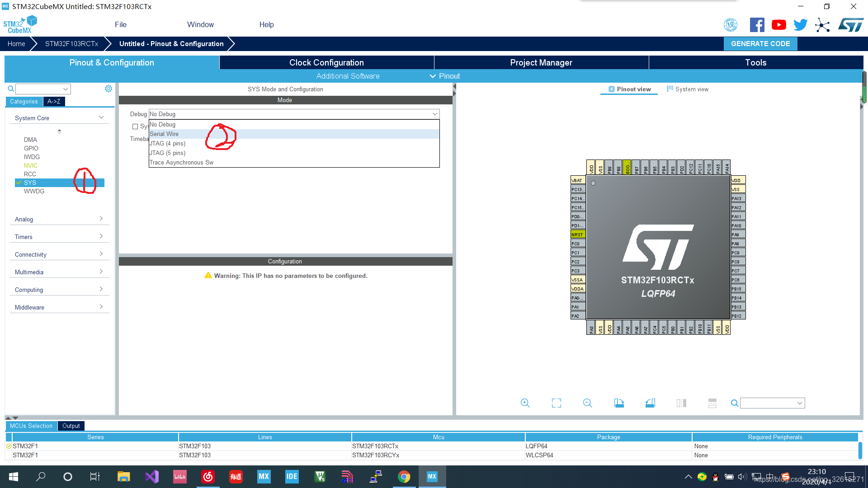Open the Help menu
Viewport: 868px width, 488px height.
tap(266, 24)
